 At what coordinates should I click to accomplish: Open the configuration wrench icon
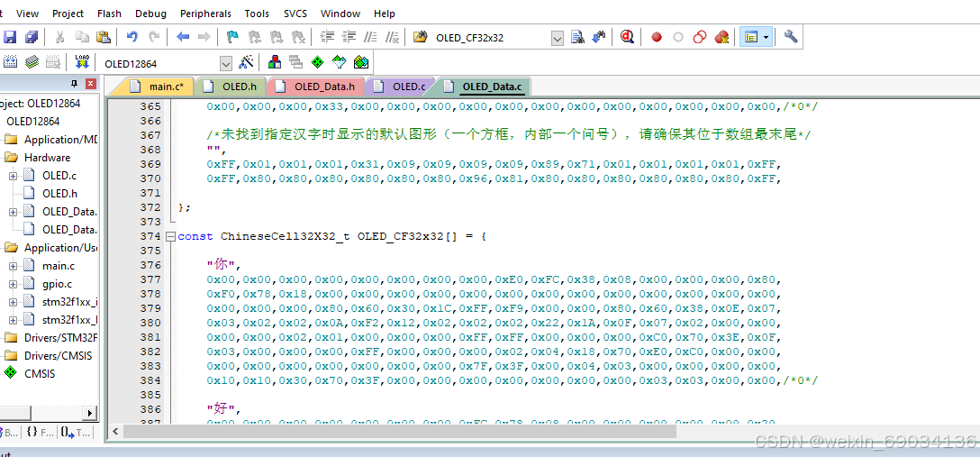click(791, 38)
